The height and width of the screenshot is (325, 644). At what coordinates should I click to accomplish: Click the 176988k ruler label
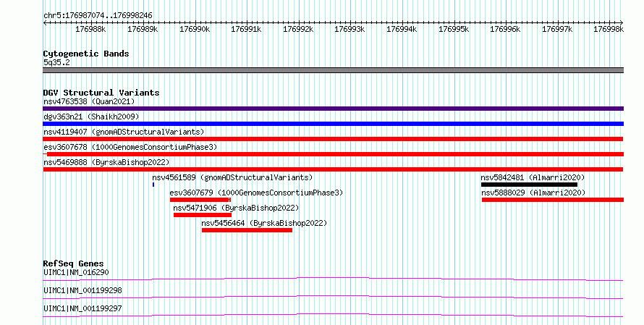[x=90, y=29]
